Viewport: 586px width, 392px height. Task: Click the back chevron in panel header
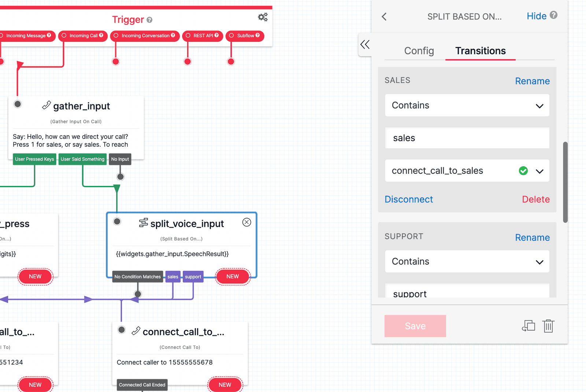384,16
